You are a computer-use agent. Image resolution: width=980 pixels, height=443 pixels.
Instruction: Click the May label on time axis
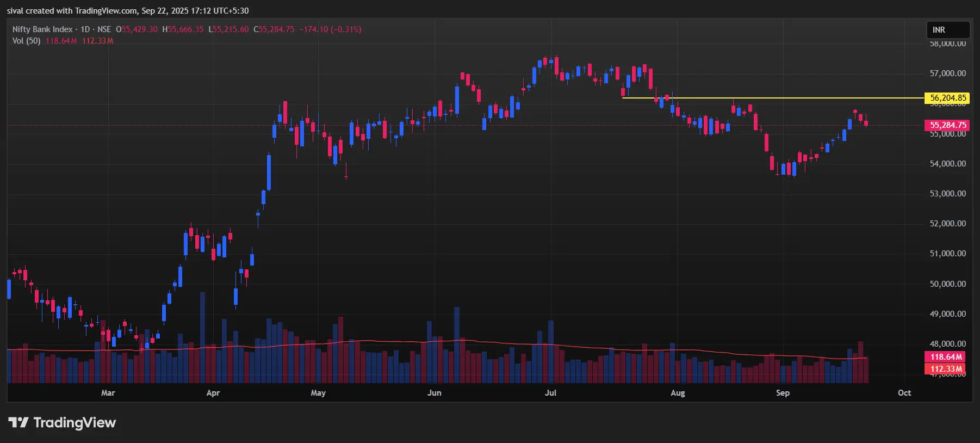click(318, 393)
